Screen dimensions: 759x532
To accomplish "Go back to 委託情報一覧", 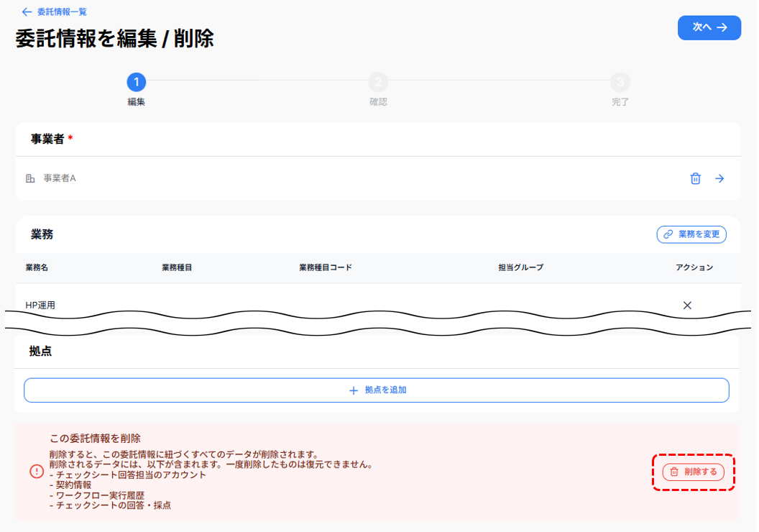I will (x=55, y=12).
